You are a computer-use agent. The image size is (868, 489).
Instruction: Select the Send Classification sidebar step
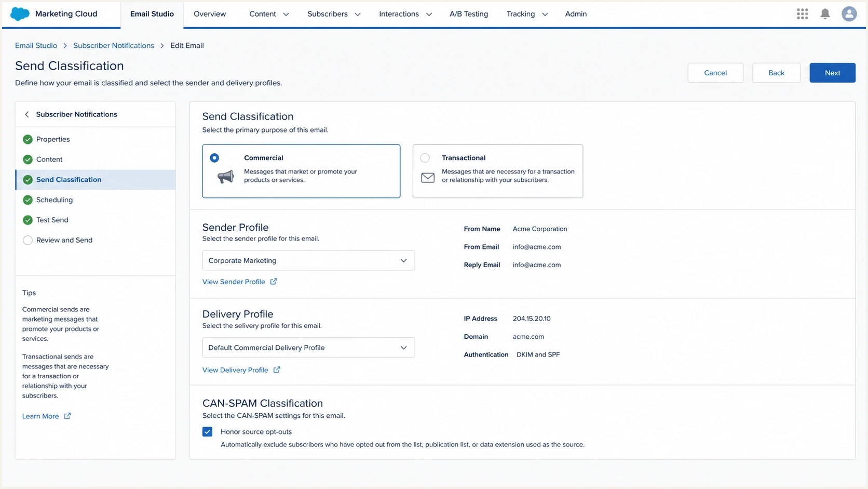[96, 180]
